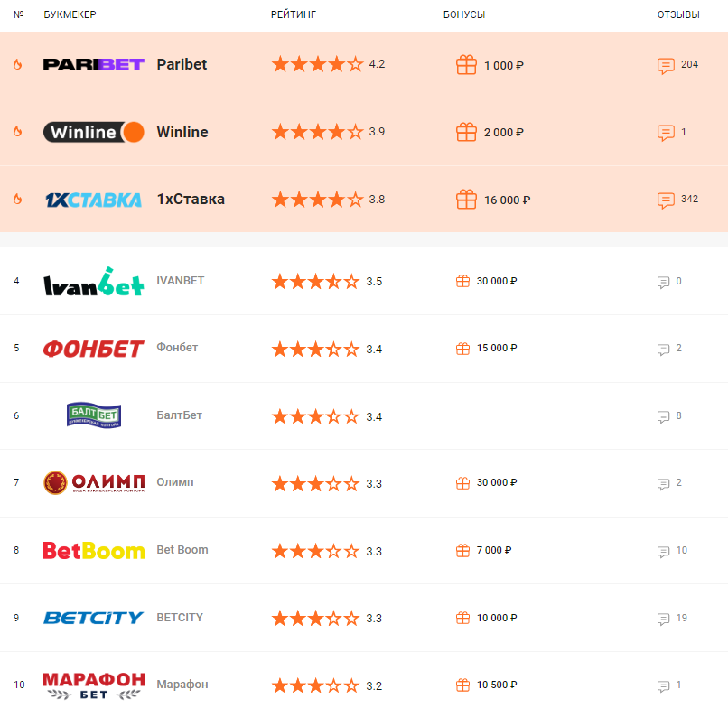Open the Марафон bookmaker name link
Image resolution: width=728 pixels, height=718 pixels.
[182, 685]
